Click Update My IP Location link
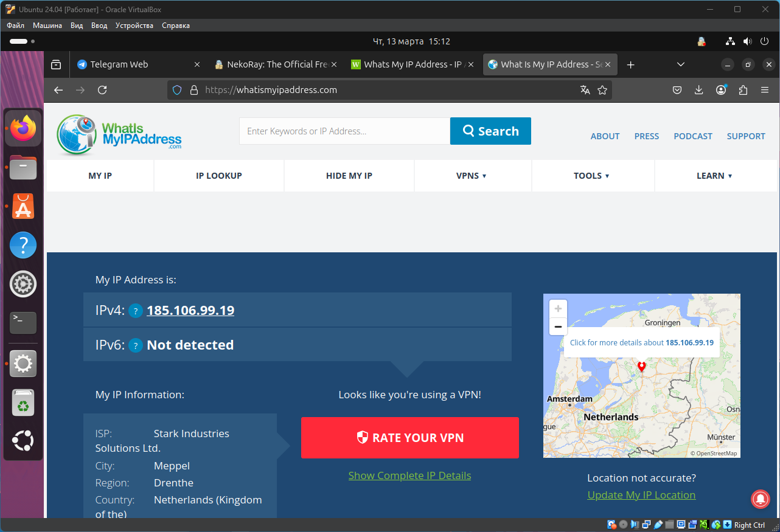Viewport: 780px width, 532px height. 641,495
